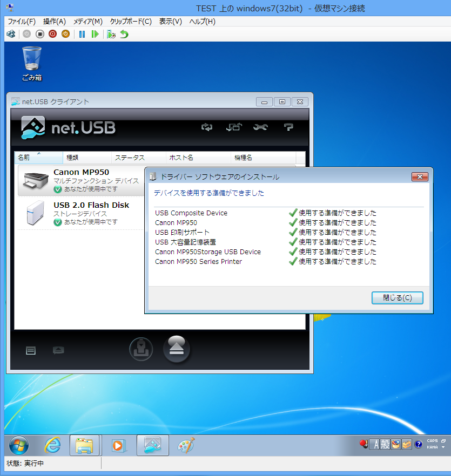Viewport: 451px width, 476px height.
Task: Click the USB 大容量記憶装置 entry
Action: (x=185, y=242)
